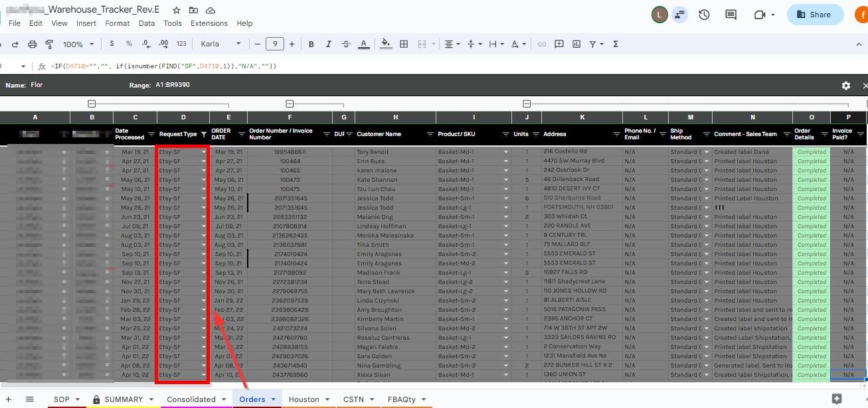
Task: Click the insert chart icon
Action: click(576, 44)
